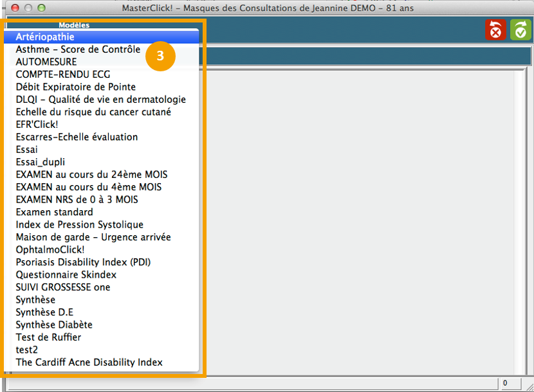Select AUTOMESURE from the list
Image resolution: width=534 pixels, height=392 pixels.
click(46, 62)
